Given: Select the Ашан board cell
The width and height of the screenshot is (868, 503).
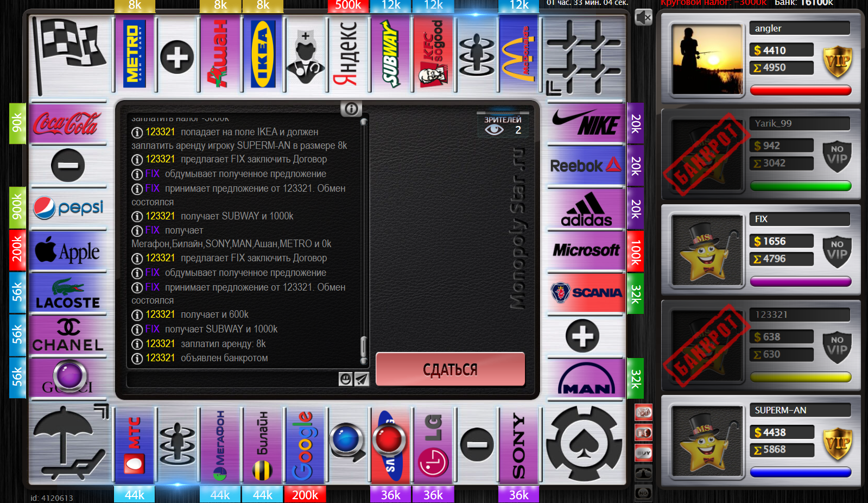Looking at the screenshot, I should (220, 53).
